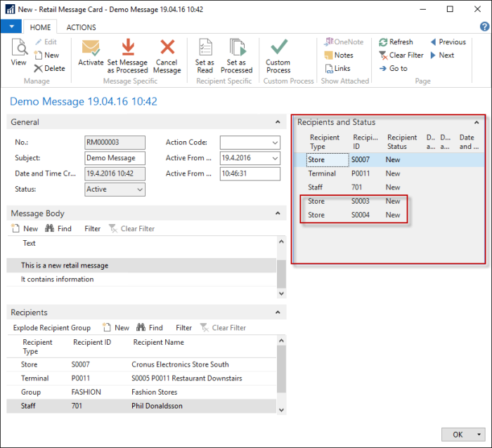This screenshot has width=492, height=448.
Task: Click the OK button
Action: (x=458, y=434)
